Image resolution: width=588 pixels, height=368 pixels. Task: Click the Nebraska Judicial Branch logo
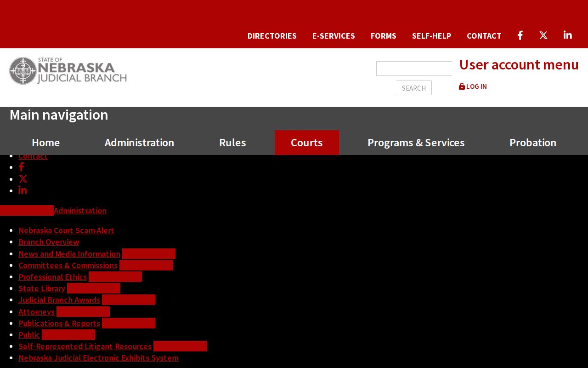coord(68,71)
